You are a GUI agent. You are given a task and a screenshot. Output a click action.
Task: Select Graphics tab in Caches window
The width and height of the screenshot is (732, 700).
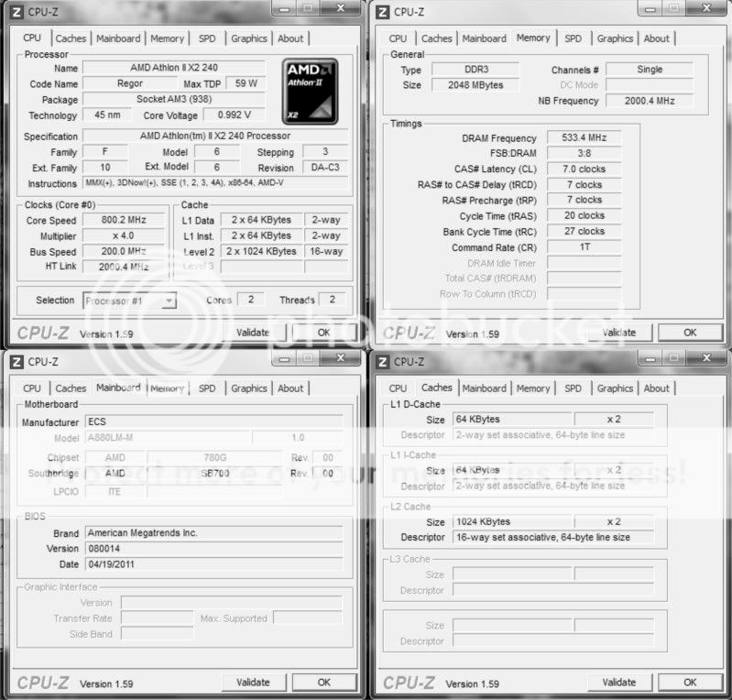coord(615,388)
